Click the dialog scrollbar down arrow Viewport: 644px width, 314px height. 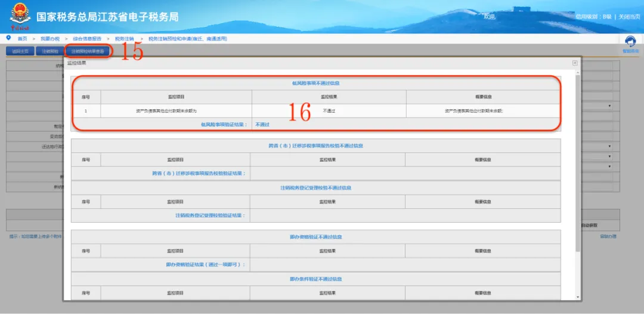(578, 297)
